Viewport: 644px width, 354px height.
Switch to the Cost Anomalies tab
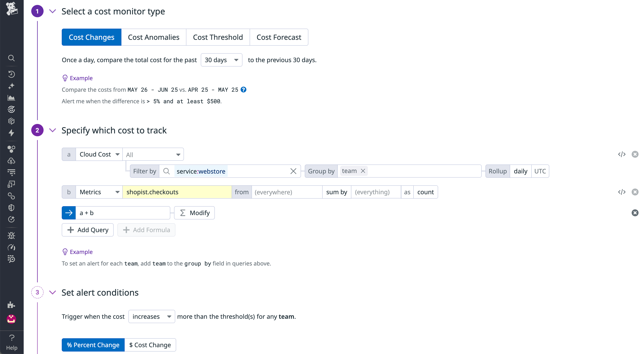[x=153, y=37]
